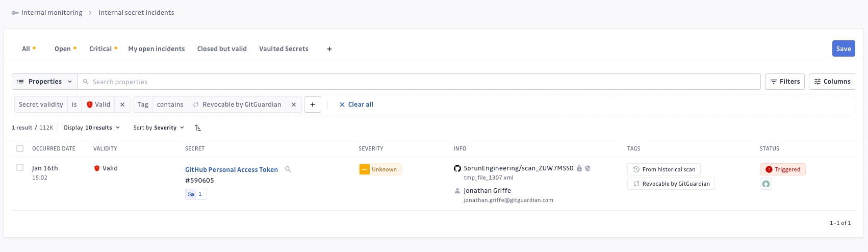Open the Columns button
This screenshot has height=252, width=868.
(x=832, y=82)
